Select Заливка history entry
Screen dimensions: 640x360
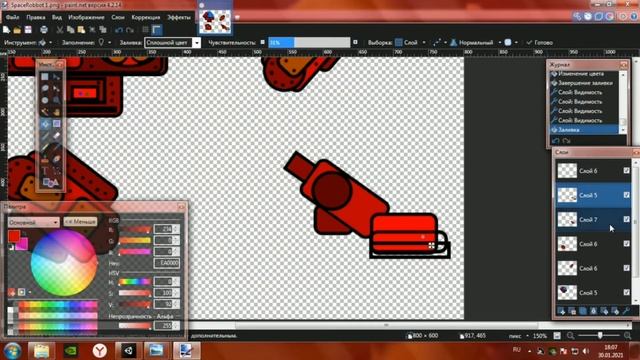pos(584,130)
